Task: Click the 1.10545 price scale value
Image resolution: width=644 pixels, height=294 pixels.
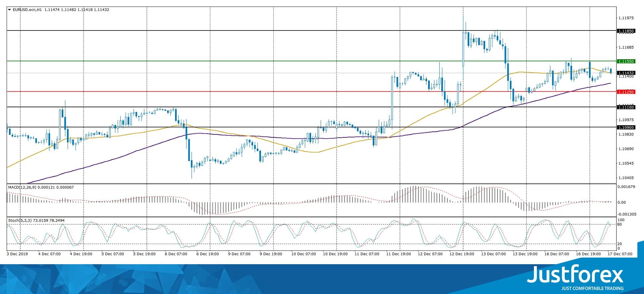Action: pos(626,164)
